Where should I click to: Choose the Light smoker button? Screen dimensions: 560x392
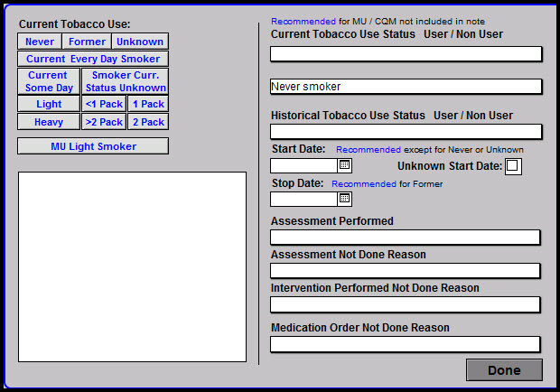(49, 105)
